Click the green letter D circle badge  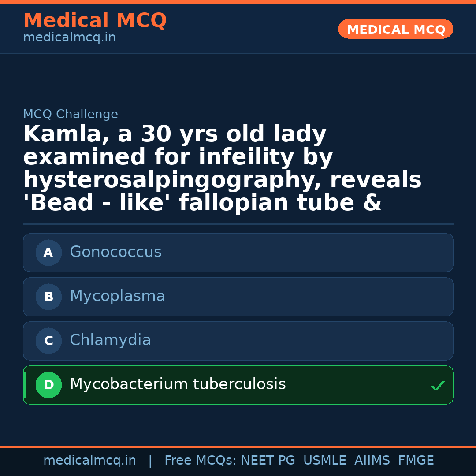click(48, 385)
